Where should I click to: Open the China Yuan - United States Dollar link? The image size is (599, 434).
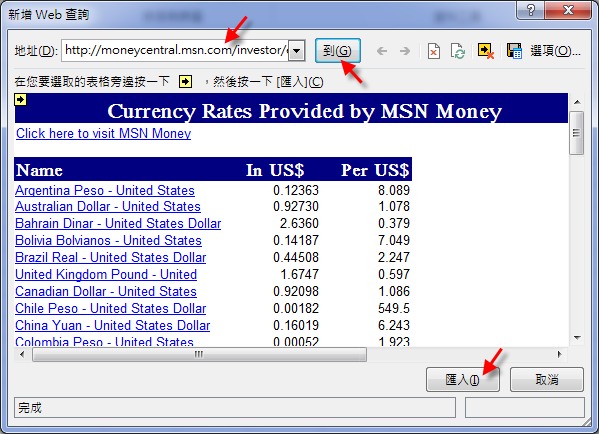click(x=113, y=326)
